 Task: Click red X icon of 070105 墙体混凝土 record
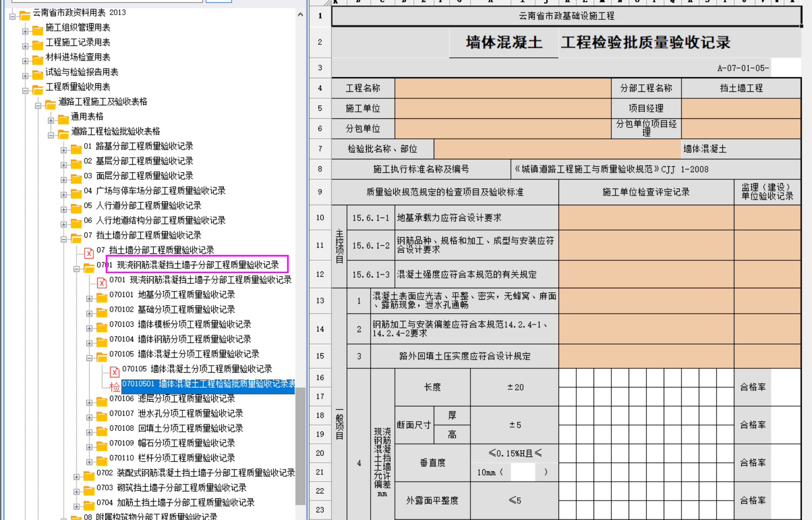114,372
